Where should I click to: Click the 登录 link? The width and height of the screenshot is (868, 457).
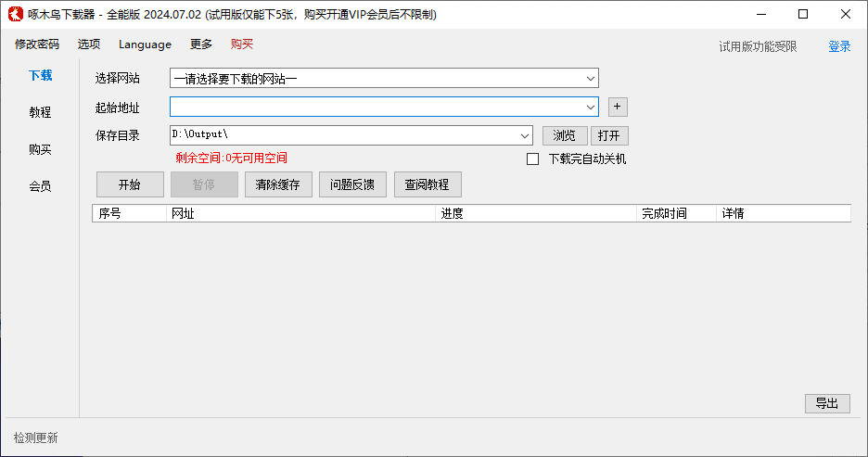pyautogui.click(x=839, y=47)
